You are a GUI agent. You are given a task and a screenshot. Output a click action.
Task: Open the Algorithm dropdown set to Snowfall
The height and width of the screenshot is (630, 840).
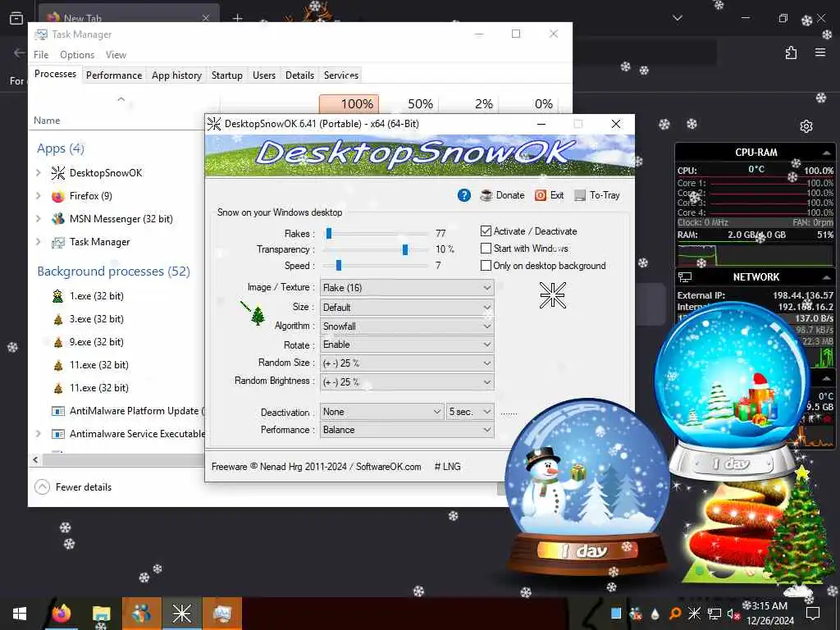(407, 326)
